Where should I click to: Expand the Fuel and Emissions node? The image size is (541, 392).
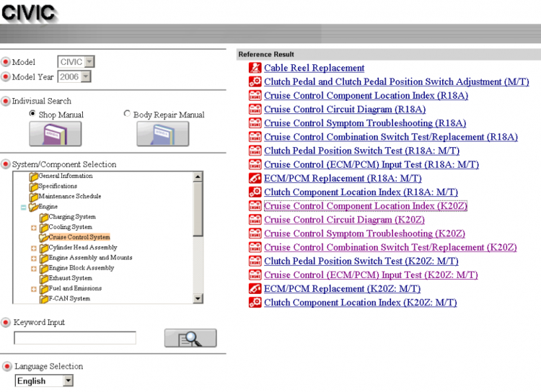pyautogui.click(x=33, y=289)
